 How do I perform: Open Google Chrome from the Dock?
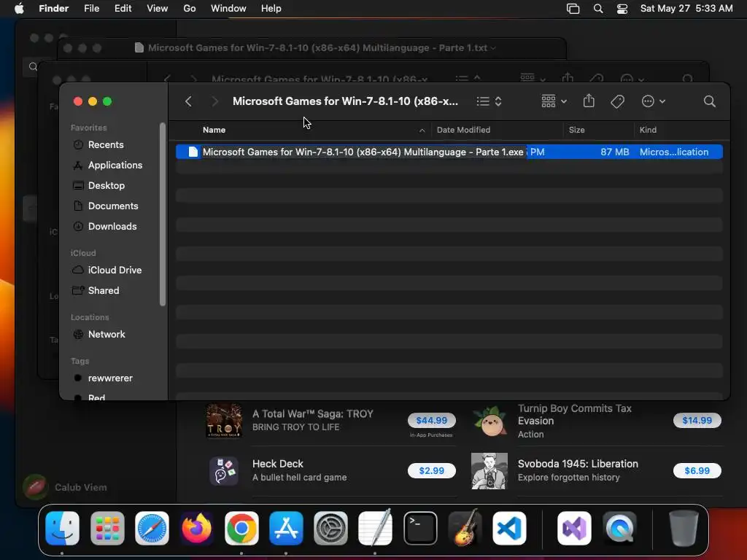click(x=241, y=529)
